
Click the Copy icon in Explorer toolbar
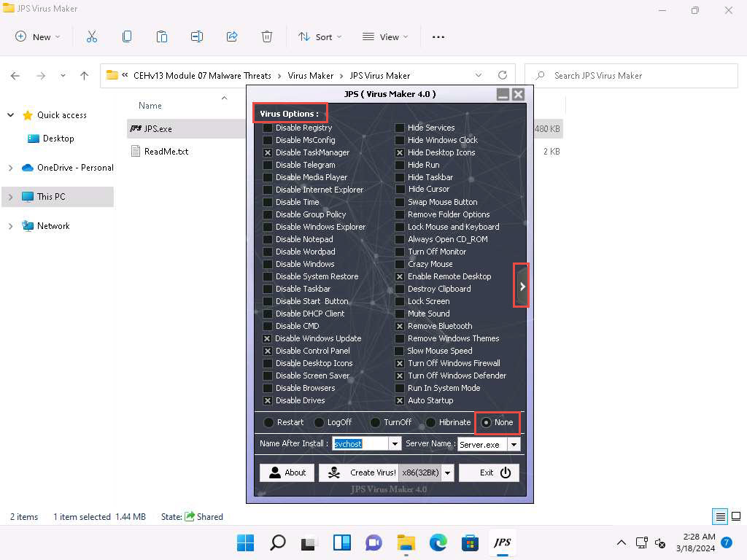(127, 36)
